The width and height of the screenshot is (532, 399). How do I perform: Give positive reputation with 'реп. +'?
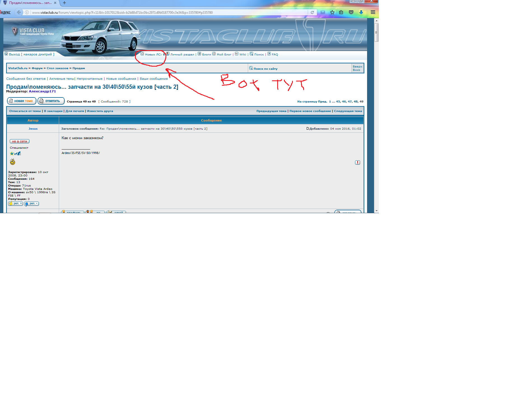click(x=16, y=204)
